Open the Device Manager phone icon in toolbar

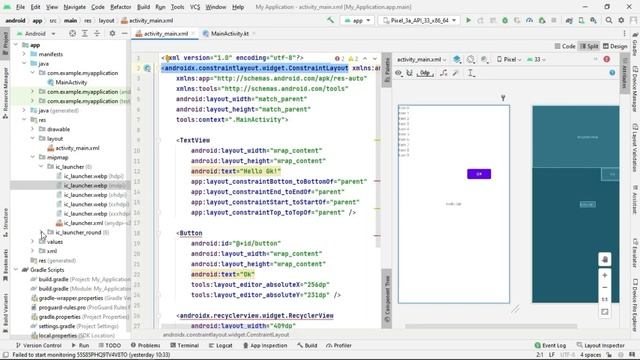581,20
